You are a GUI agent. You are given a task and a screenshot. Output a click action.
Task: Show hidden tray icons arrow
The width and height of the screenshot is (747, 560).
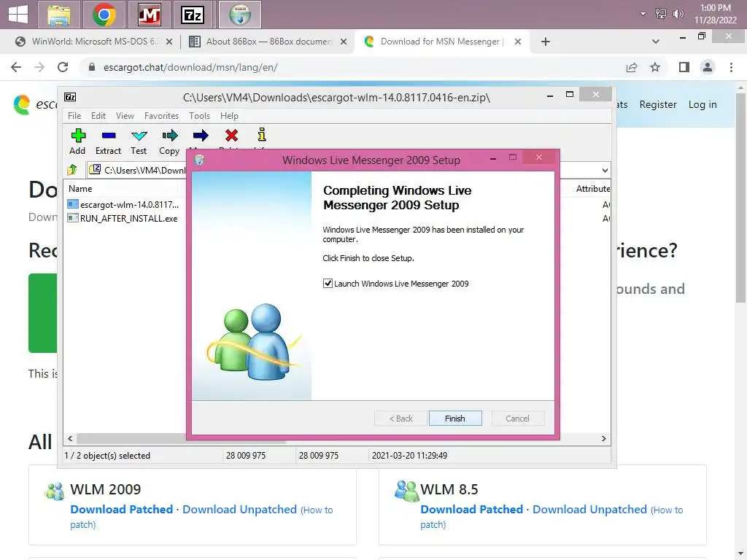[643, 14]
